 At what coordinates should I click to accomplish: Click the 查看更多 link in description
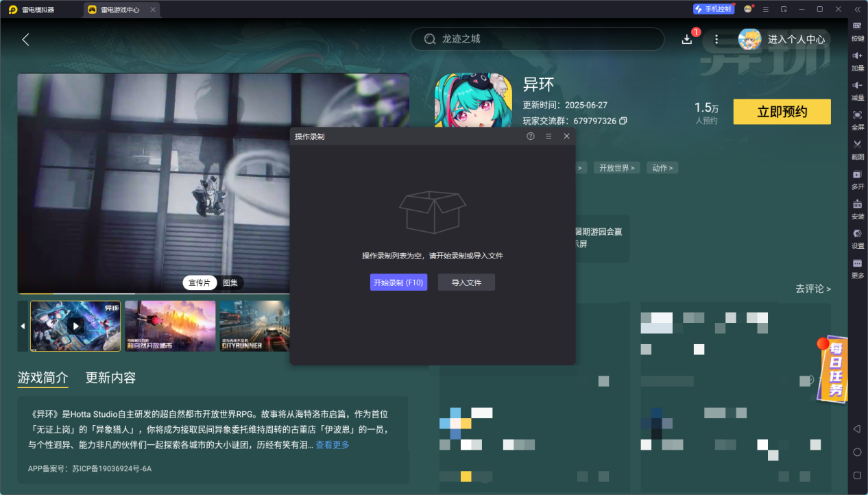[333, 445]
